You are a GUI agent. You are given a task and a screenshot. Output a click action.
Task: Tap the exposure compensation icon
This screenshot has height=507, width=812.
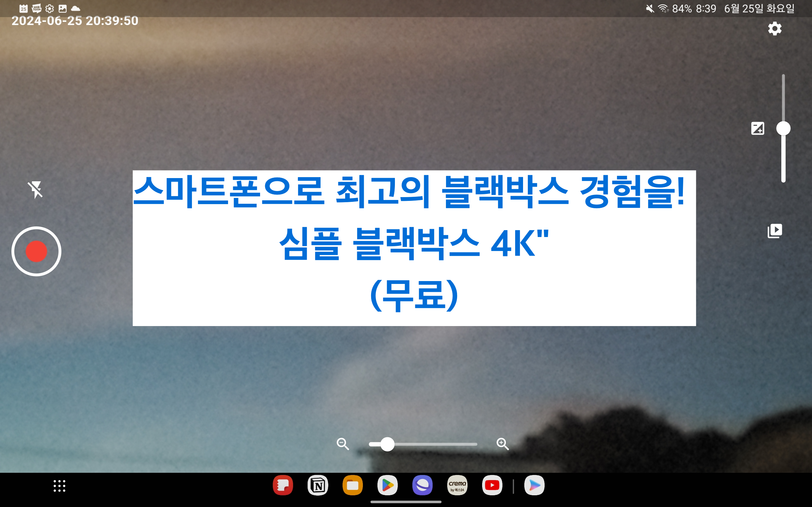pos(757,128)
